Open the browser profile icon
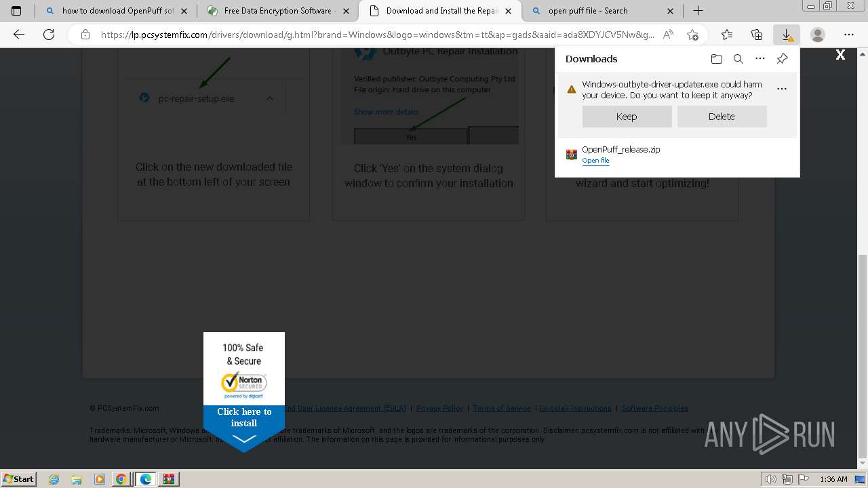The height and width of the screenshot is (488, 868). point(818,35)
